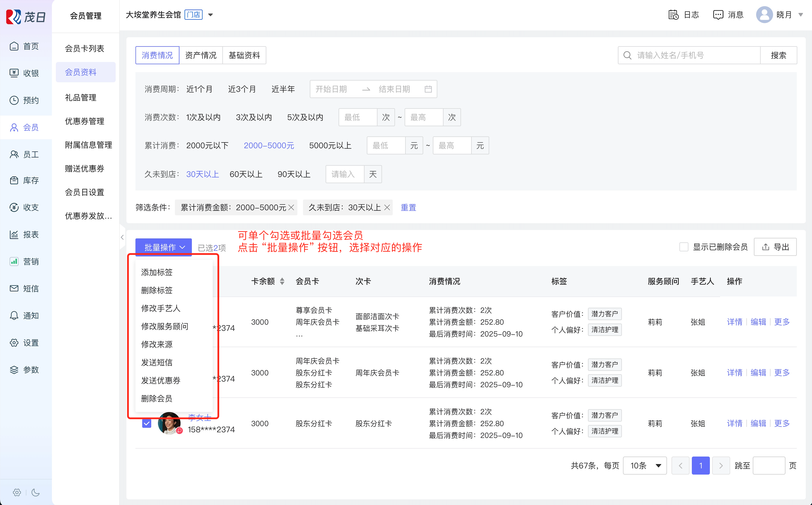Toggle dark mode moon icon
812x505 pixels.
tap(35, 492)
